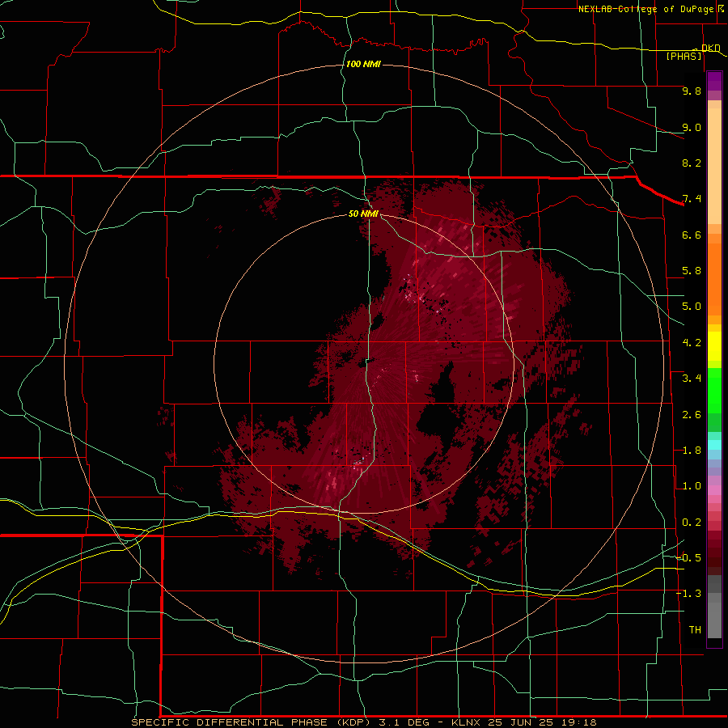The height and width of the screenshot is (728, 728).
Task: Select the light peach segment of the color bar
Action: click(x=714, y=166)
